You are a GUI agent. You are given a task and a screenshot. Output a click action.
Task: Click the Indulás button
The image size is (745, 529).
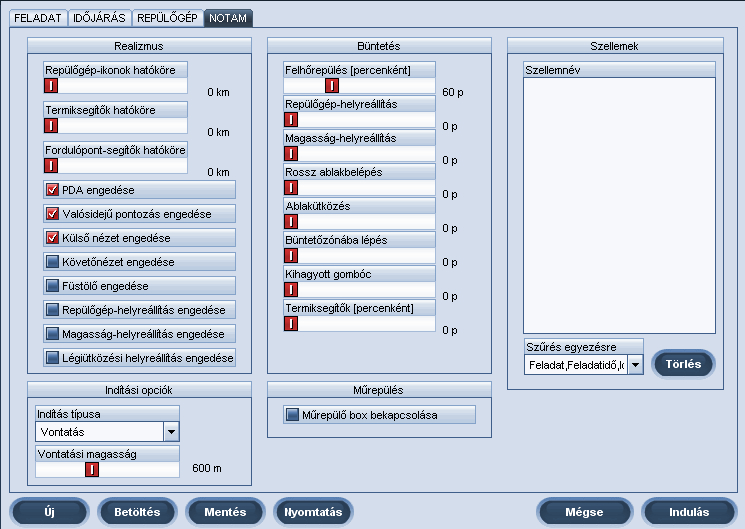point(689,512)
